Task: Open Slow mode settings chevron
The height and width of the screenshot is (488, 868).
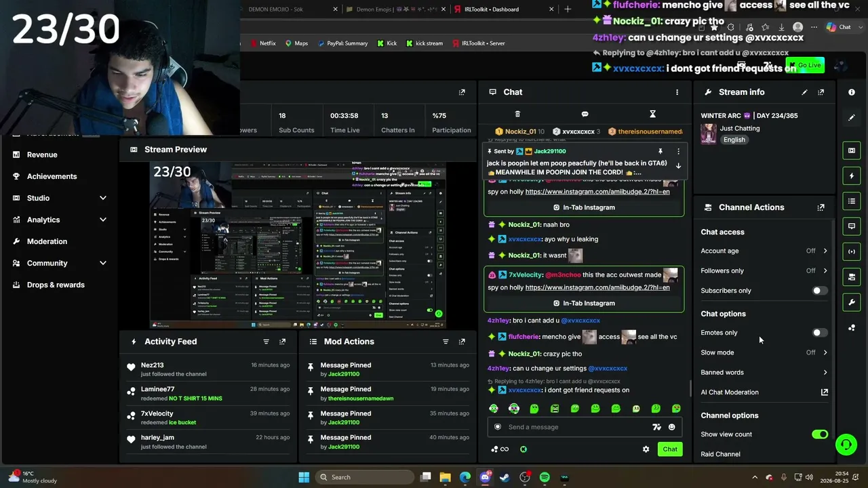Action: click(x=825, y=352)
